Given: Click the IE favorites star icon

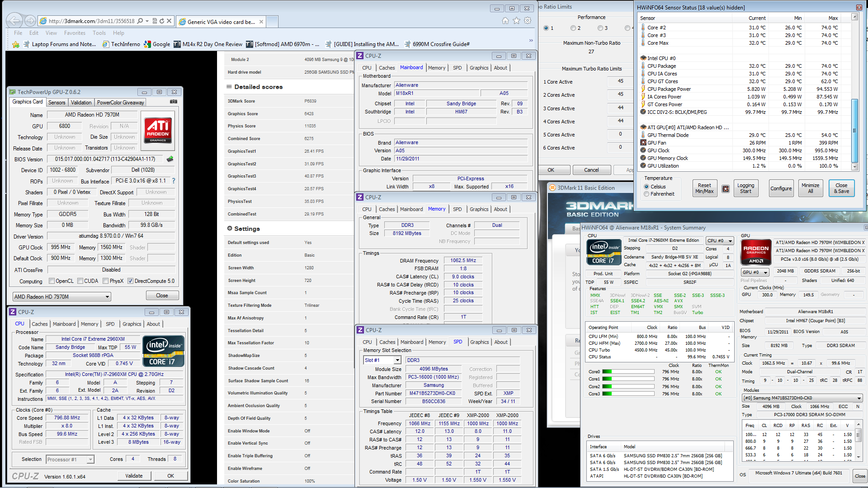Looking at the screenshot, I should [x=516, y=21].
